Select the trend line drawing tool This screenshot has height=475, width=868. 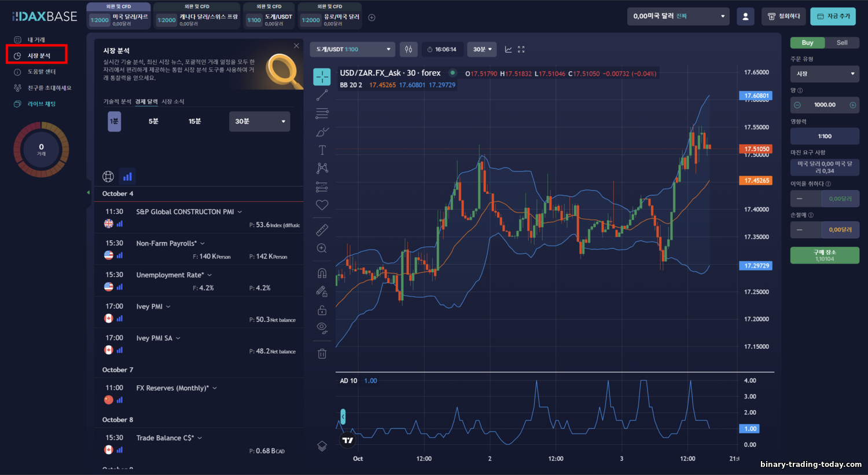(x=322, y=95)
